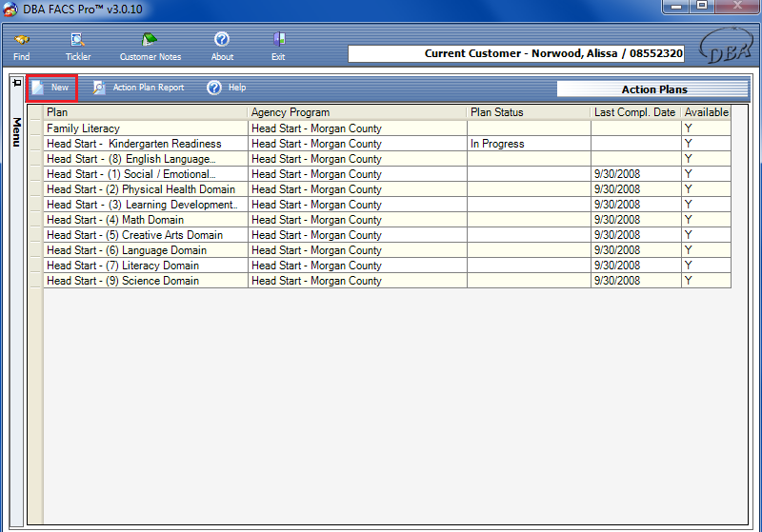Sort by Agency Program column header
The width and height of the screenshot is (762, 532).
[356, 112]
